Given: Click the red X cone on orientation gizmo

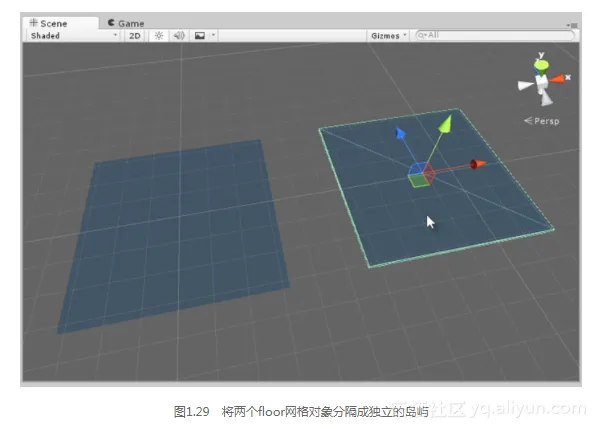Looking at the screenshot, I should tap(557, 79).
